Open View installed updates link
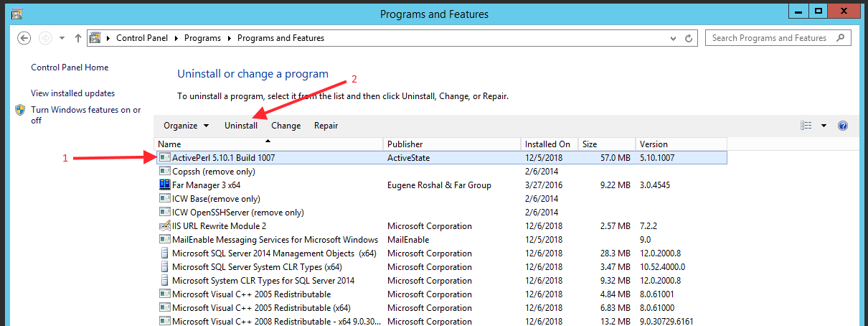 [x=72, y=93]
